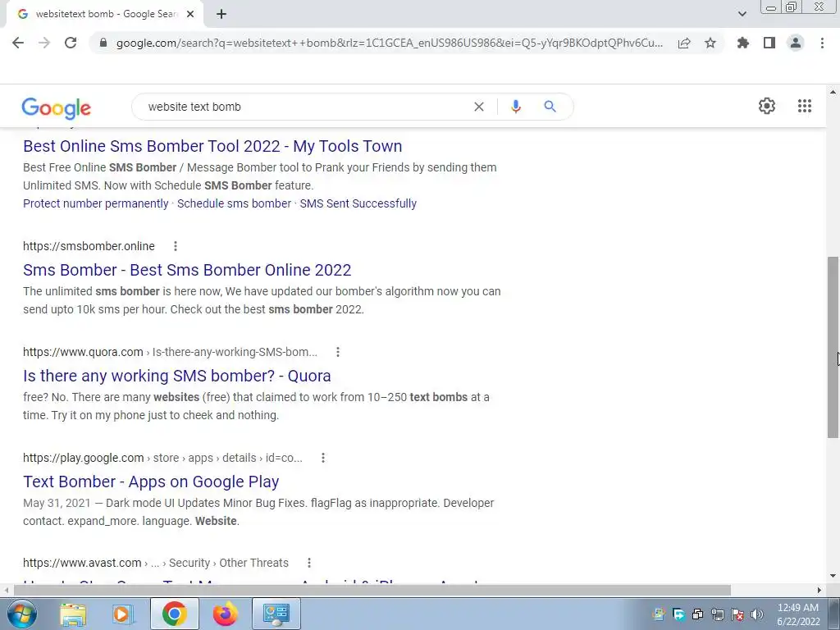Open 'Sms Bomber - Best Sms Bomber Online 2022'
Viewport: 840px width, 630px height.
tap(187, 270)
